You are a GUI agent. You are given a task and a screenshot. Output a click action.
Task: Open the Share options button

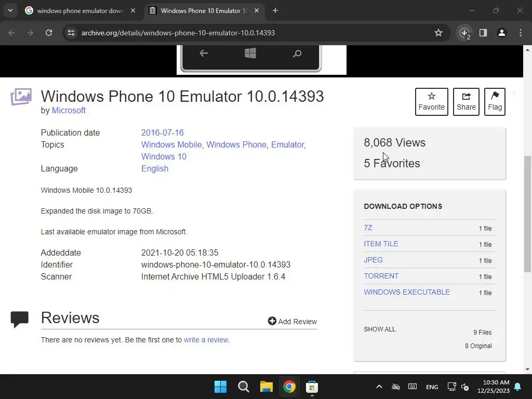(466, 102)
